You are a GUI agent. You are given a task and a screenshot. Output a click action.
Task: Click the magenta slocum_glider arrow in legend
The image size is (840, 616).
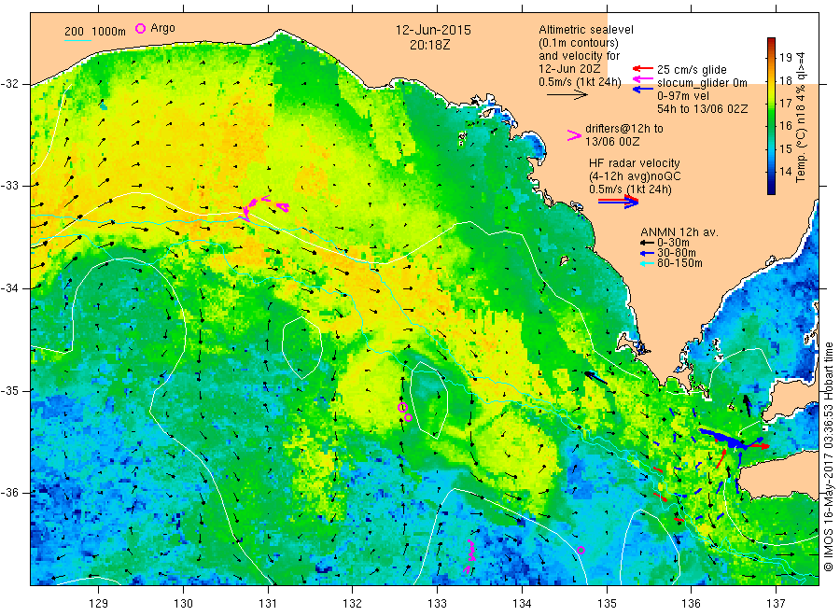tap(642, 79)
